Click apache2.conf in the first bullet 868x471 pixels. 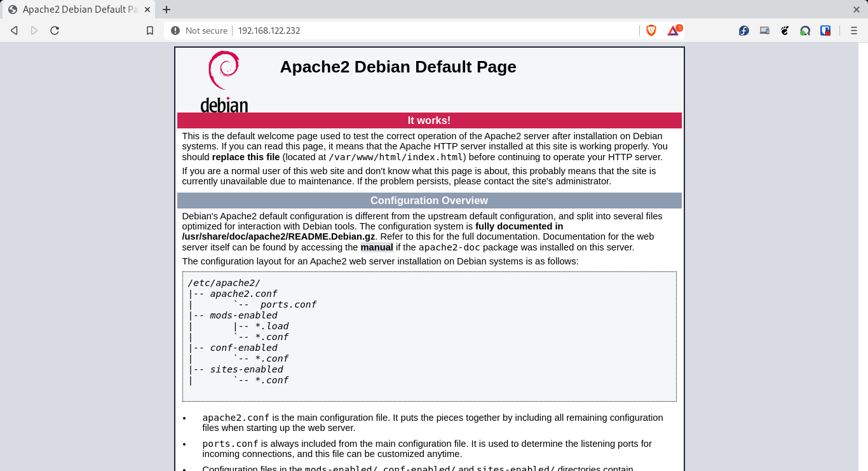[236, 418]
